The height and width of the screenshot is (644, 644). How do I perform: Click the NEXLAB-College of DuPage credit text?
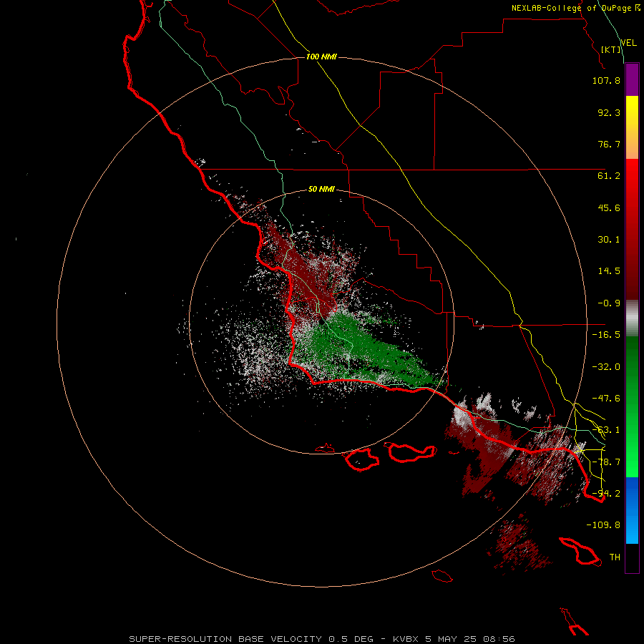tap(576, 8)
